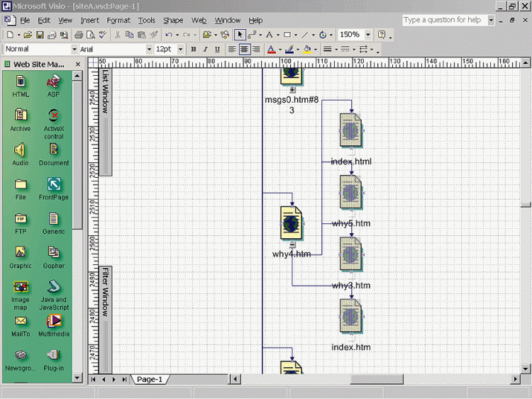The height and width of the screenshot is (399, 532).
Task: Pick the ActiveX control stencil shape
Action: pyautogui.click(x=54, y=124)
